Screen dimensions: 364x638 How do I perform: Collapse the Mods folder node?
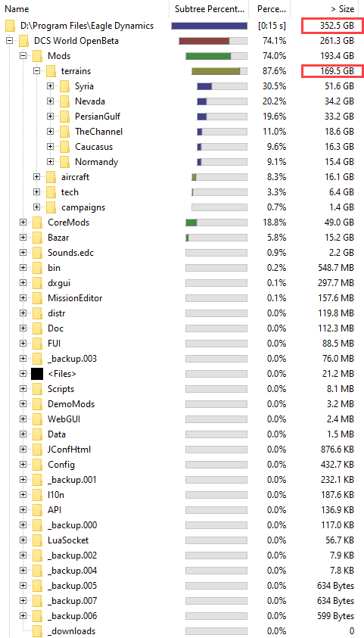(x=23, y=56)
